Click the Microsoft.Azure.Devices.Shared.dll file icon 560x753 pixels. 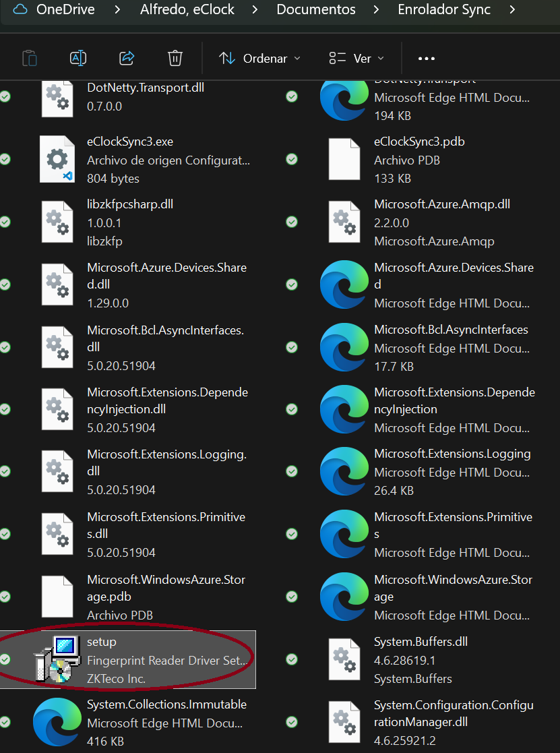(x=57, y=284)
